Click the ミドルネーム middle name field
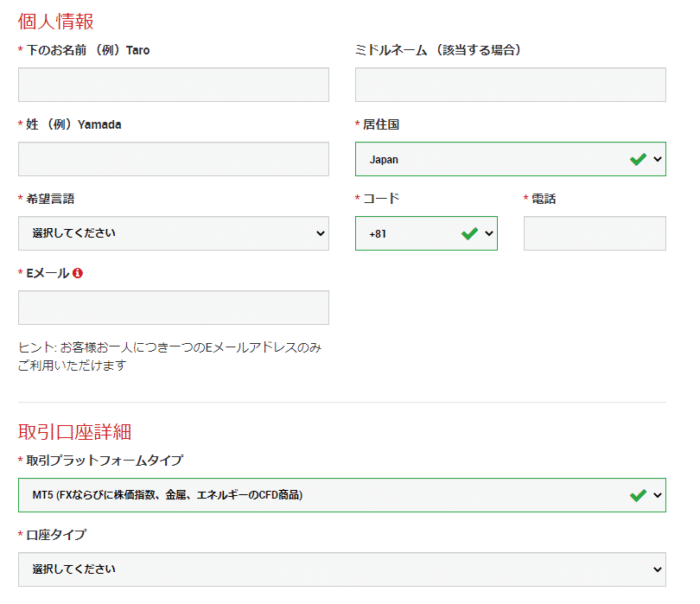Viewport: 700px width, 604px height. tap(511, 85)
